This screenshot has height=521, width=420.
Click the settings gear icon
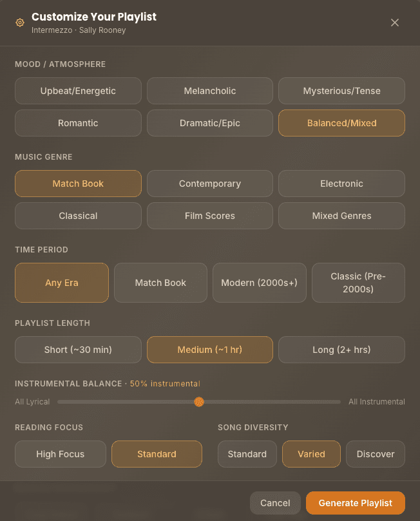click(19, 22)
